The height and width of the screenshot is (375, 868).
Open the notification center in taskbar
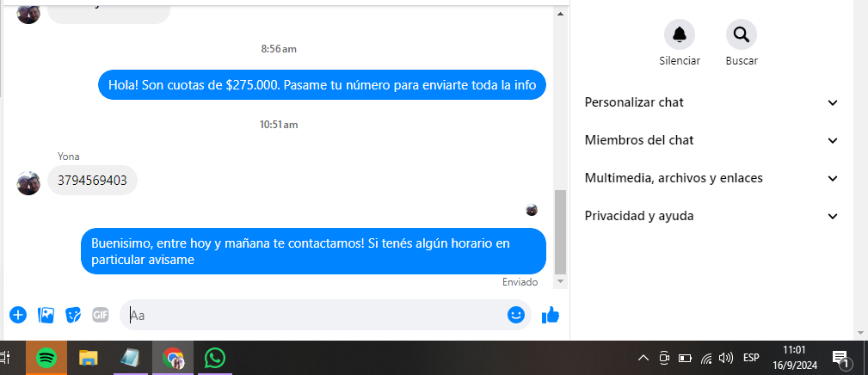pyautogui.click(x=842, y=359)
